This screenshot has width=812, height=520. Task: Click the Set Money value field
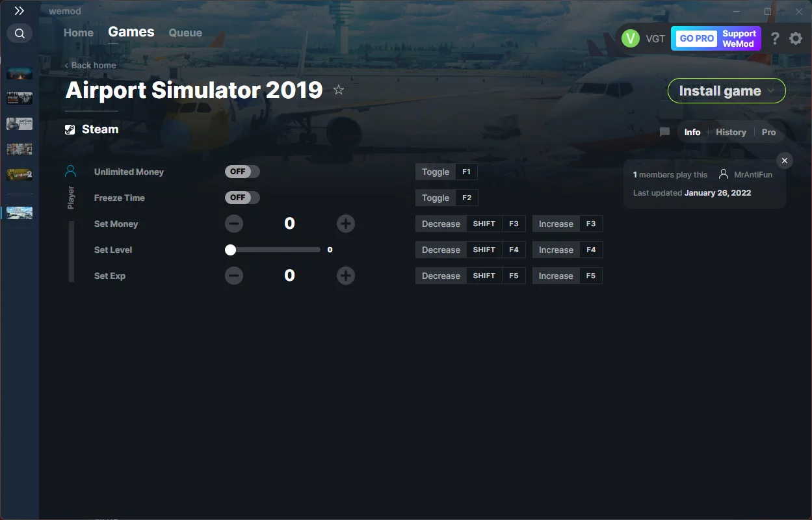290,224
